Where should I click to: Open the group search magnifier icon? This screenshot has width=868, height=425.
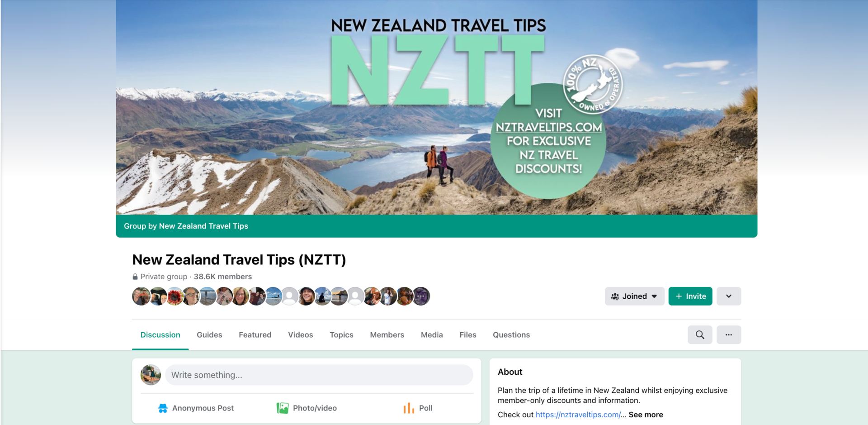(x=700, y=335)
